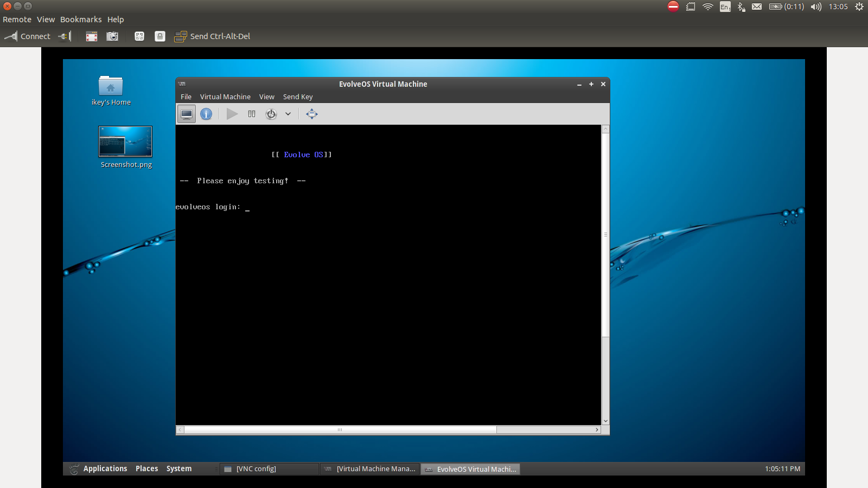Viewport: 868px width, 488px height.
Task: Click the VM console horizontal scrollbar
Action: [x=340, y=429]
